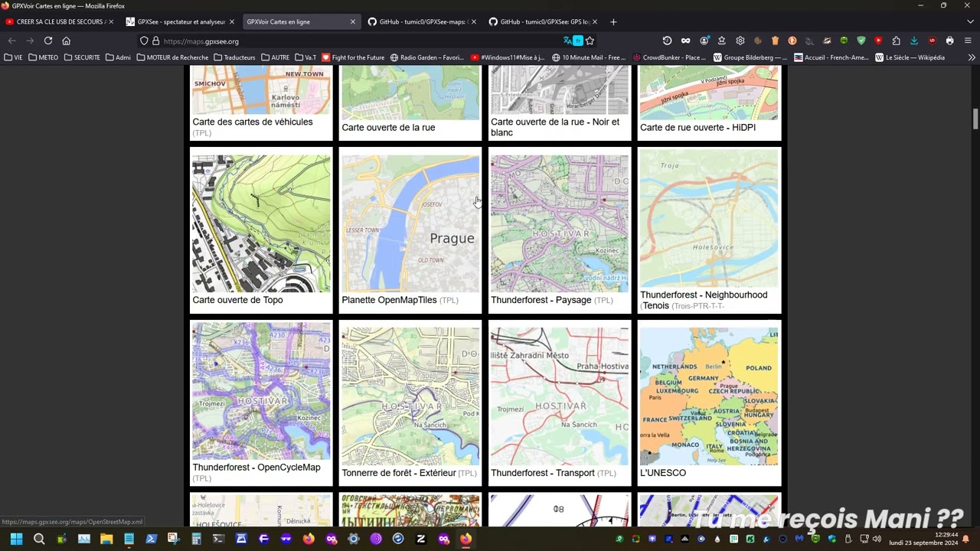This screenshot has width=980, height=551.
Task: Click the red YouTube-style extension icon
Action: click(x=878, y=41)
